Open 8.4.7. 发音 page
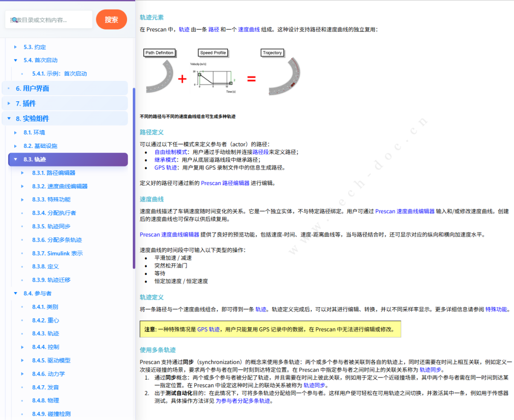Screen dimensions: 514x420 click(46, 387)
